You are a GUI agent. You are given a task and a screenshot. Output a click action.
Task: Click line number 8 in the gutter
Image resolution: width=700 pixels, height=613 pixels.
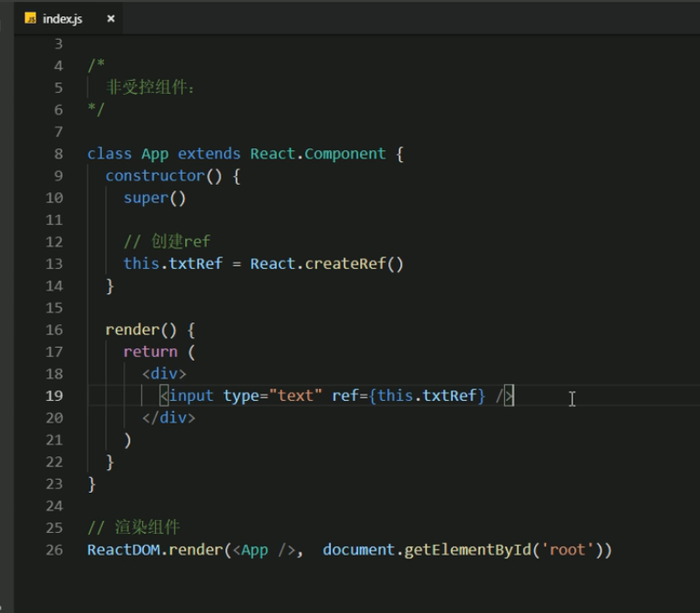pyautogui.click(x=58, y=154)
